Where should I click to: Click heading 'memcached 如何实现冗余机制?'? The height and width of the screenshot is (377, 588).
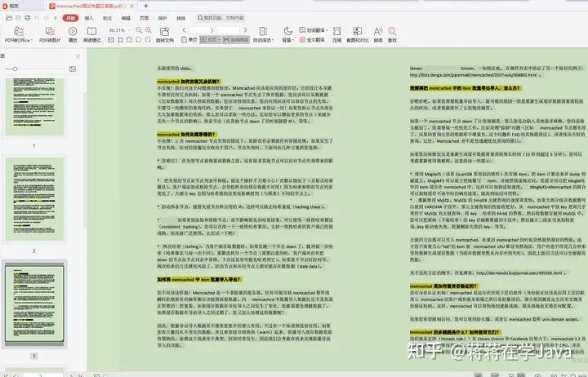189,82
